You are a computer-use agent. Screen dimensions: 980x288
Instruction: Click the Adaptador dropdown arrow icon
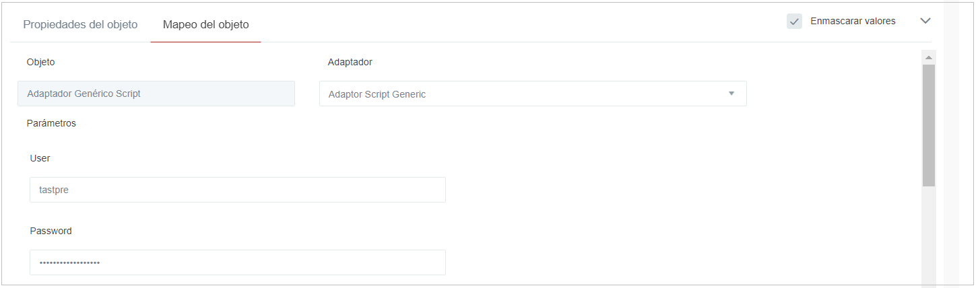click(731, 94)
